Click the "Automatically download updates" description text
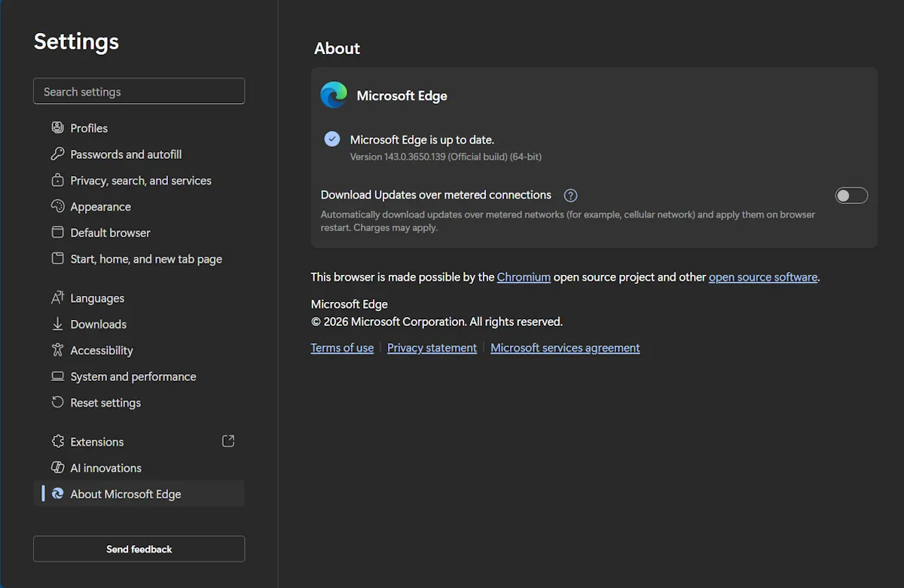Screen dimensions: 904x588 (x=568, y=221)
